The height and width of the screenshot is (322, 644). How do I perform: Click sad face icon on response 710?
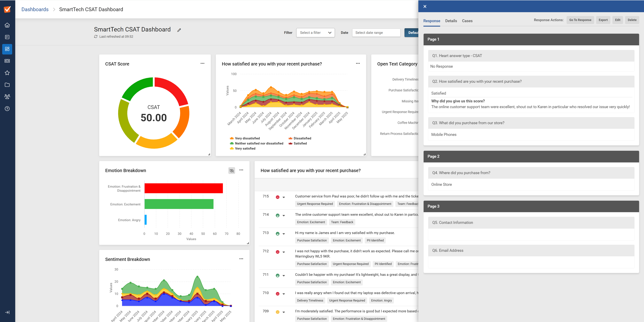(278, 294)
